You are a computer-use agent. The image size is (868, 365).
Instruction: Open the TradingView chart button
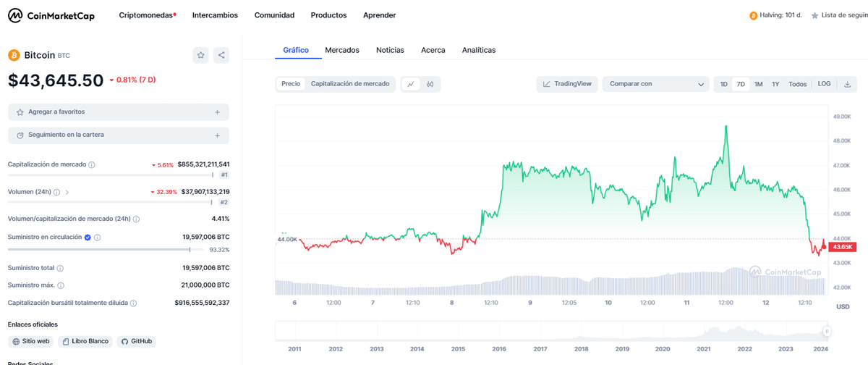point(567,84)
